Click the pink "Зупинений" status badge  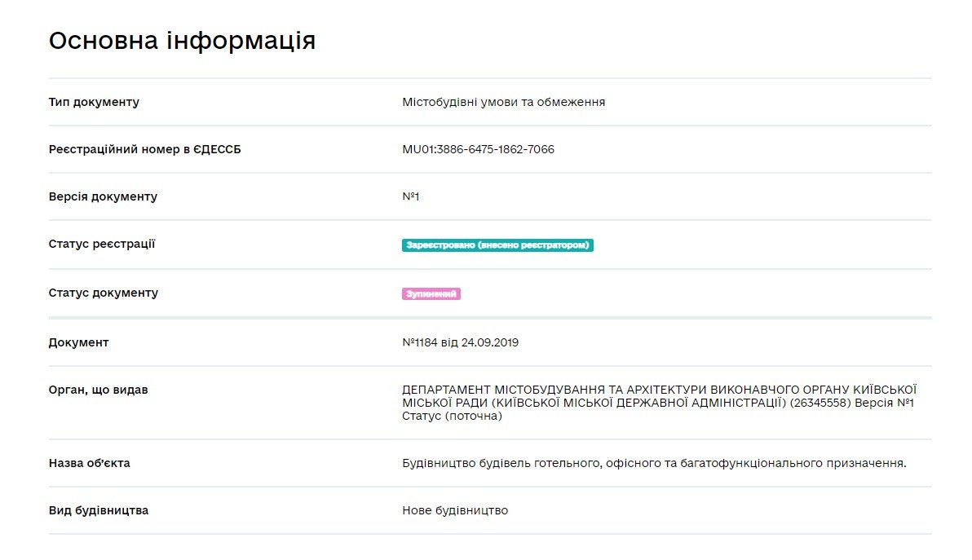click(x=431, y=294)
